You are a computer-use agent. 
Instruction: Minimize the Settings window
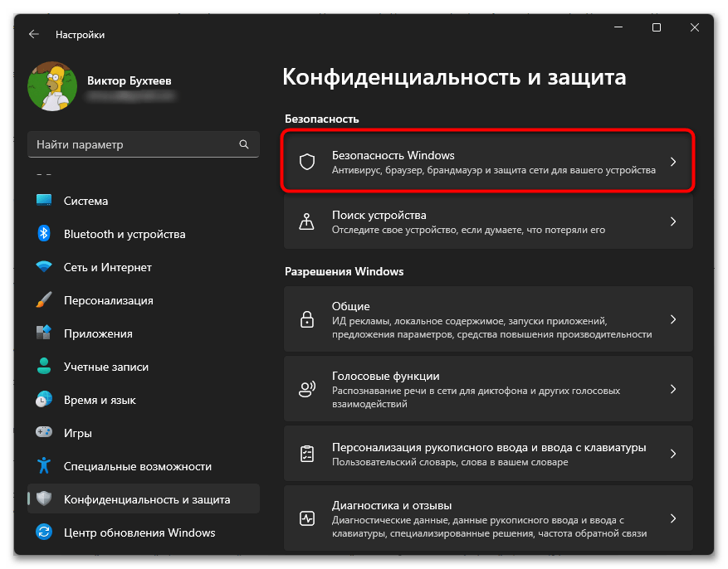[x=618, y=27]
